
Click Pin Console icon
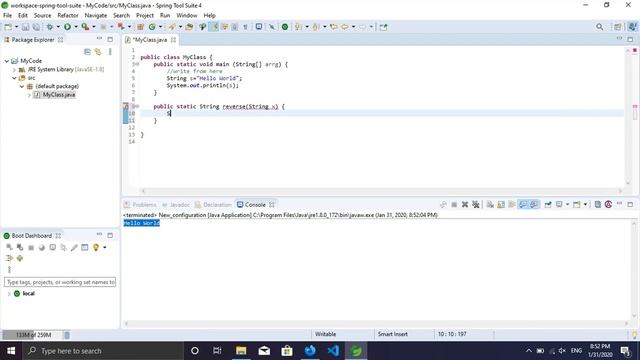pyautogui.click(x=548, y=204)
